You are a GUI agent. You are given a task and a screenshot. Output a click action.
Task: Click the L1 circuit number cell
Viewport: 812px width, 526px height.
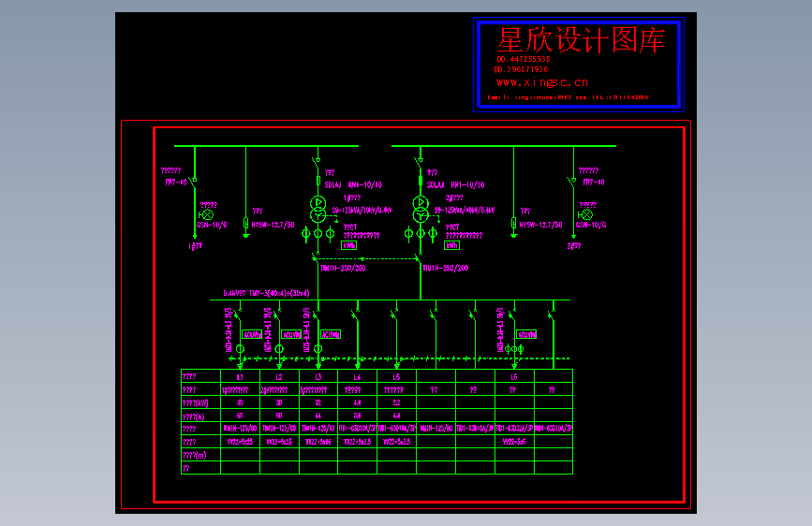[241, 376]
